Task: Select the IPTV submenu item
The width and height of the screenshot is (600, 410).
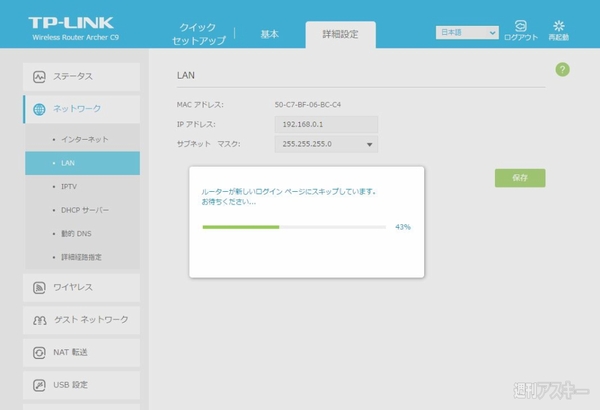Action: [x=82, y=187]
